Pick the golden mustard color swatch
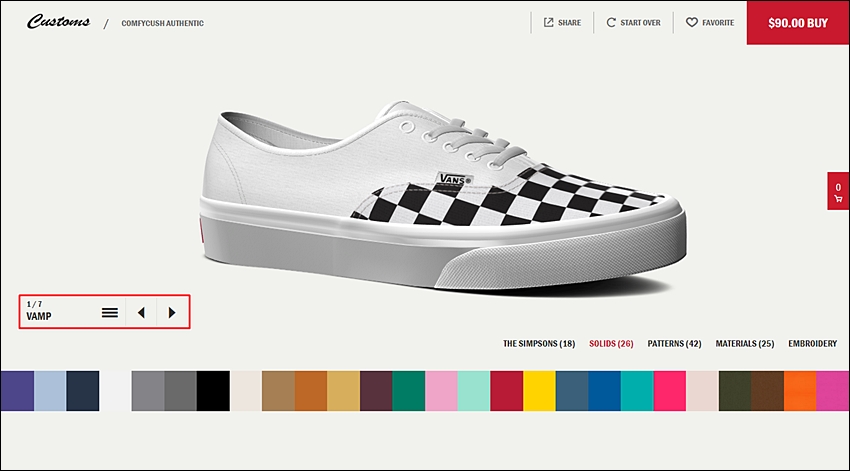This screenshot has width=850, height=471. click(344, 391)
